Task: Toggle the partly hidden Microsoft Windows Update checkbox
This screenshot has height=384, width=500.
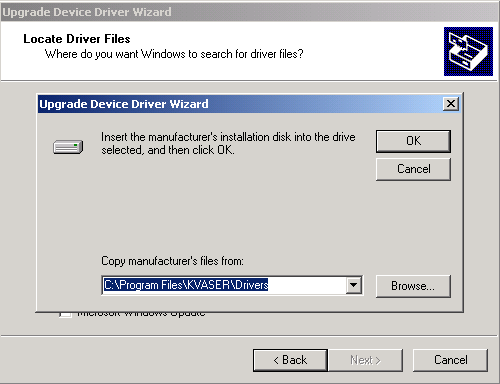Action: pyautogui.click(x=65, y=315)
